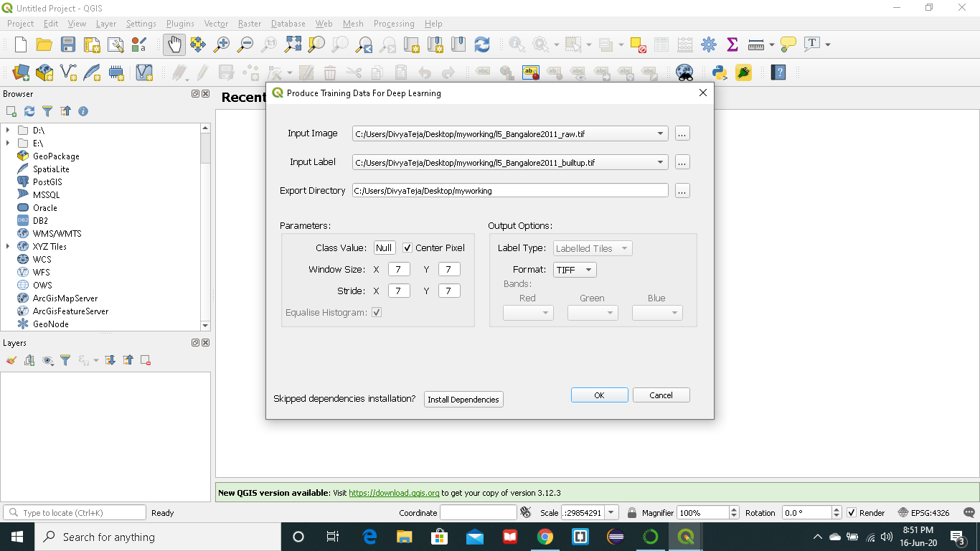Open the Python Console
The height and width of the screenshot is (551, 980).
tap(719, 72)
